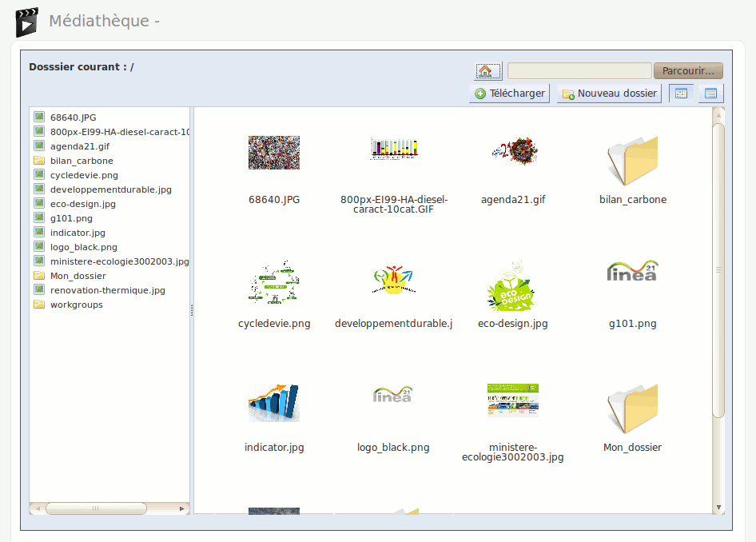Click the eco-design.jpg caption in the grid
756x542 pixels.
tap(513, 324)
